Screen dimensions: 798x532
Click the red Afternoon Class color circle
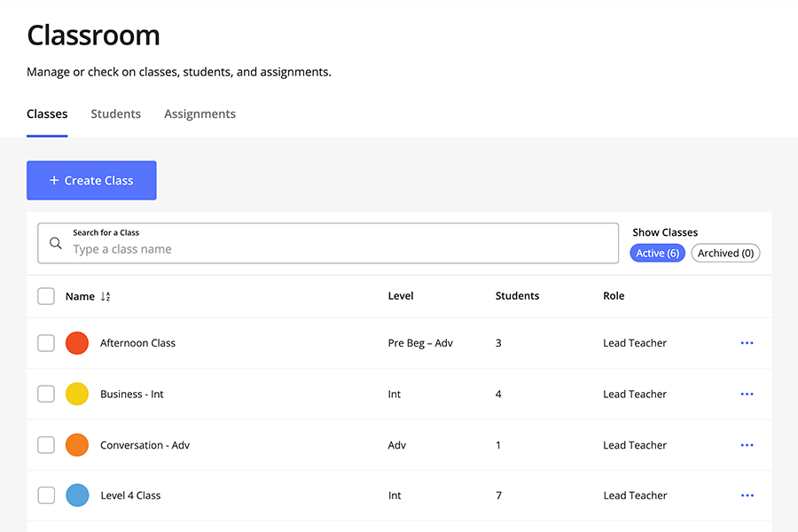click(x=77, y=343)
